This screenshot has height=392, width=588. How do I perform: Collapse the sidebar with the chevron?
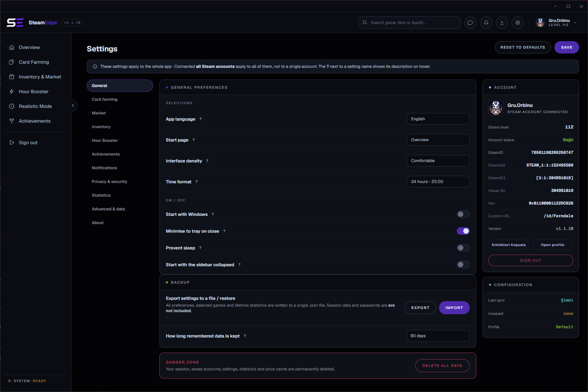73,106
